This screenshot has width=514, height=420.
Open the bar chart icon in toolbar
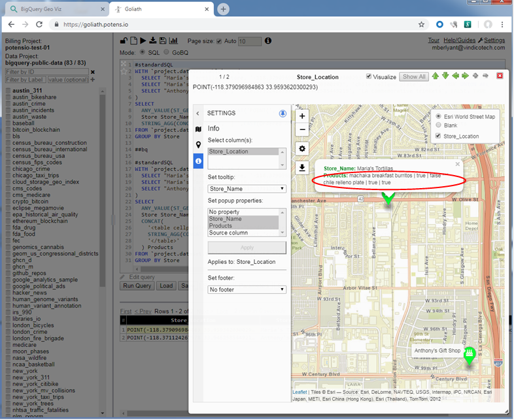[173, 41]
